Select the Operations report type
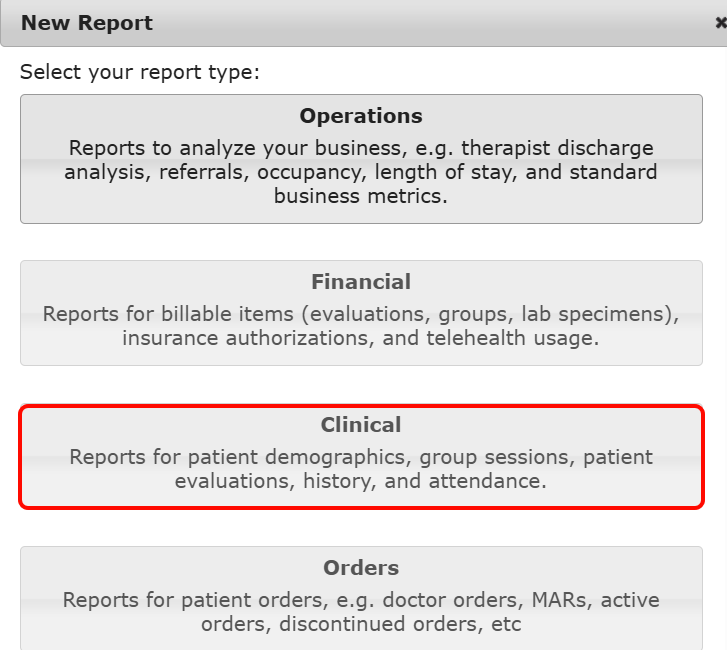 click(x=361, y=158)
